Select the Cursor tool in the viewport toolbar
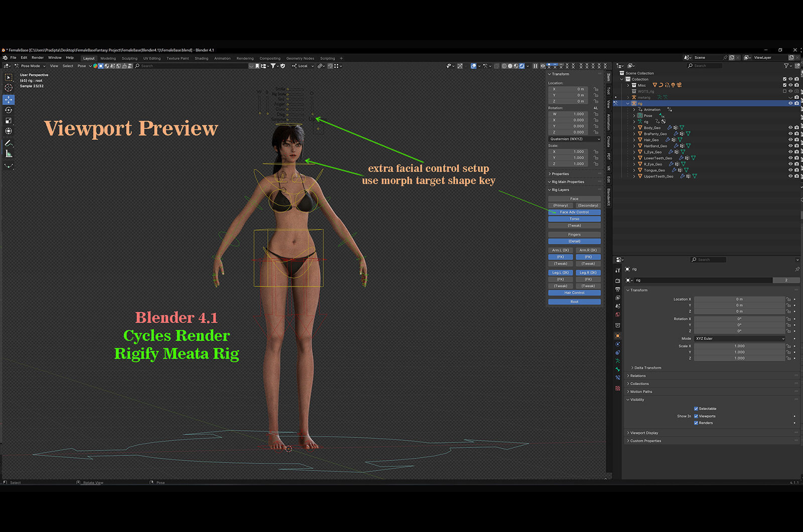The width and height of the screenshot is (803, 532). pos(9,88)
